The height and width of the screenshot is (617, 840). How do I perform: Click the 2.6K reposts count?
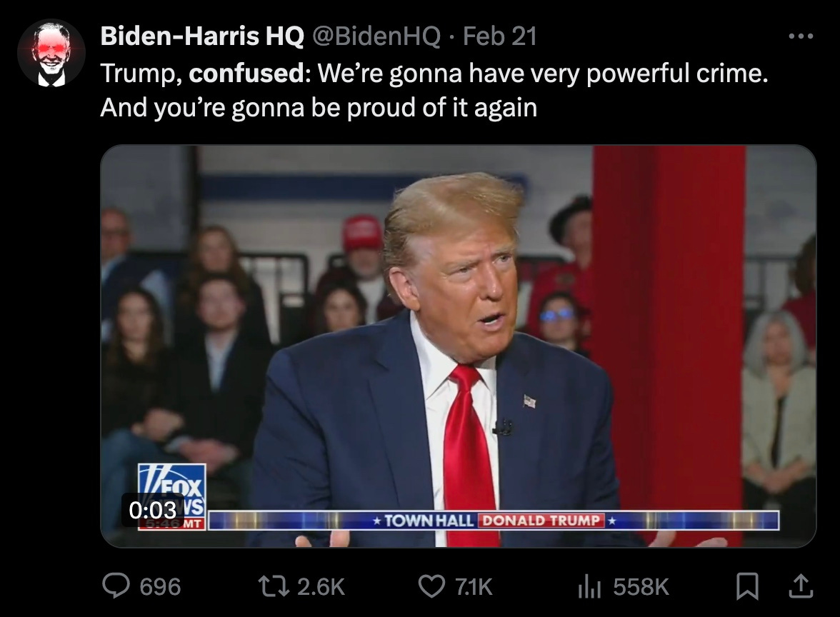click(x=321, y=587)
